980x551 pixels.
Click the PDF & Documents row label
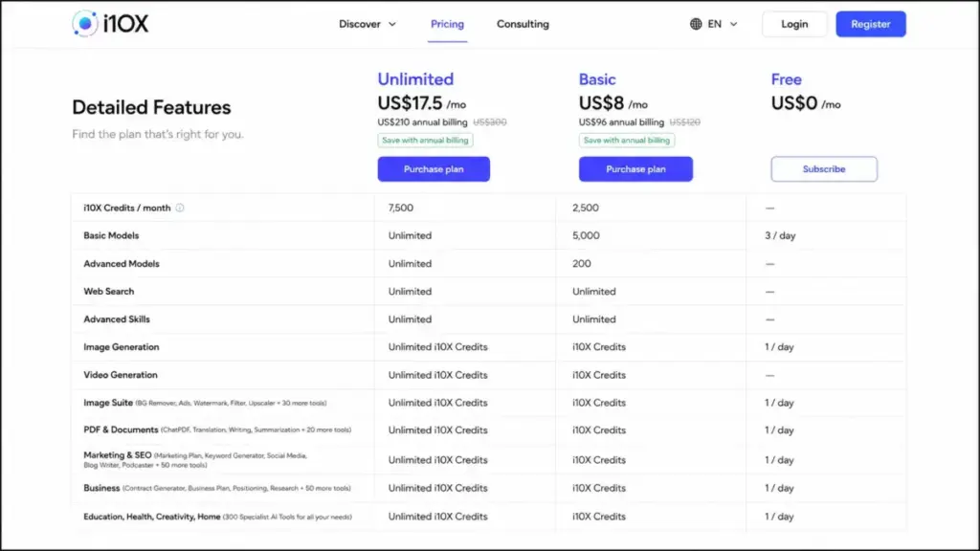121,430
